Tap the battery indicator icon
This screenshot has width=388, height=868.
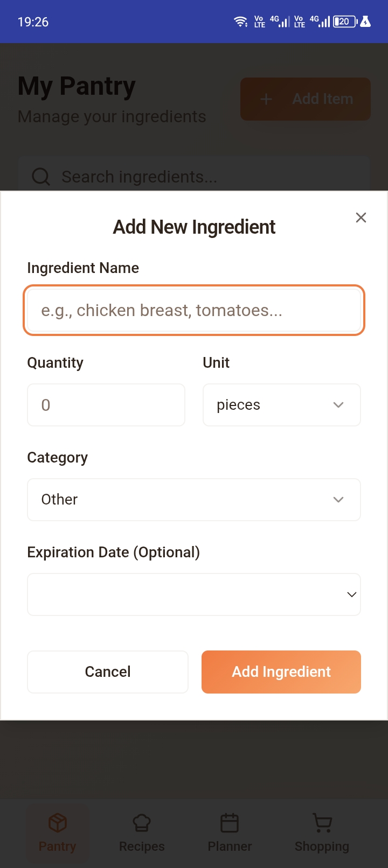pos(344,22)
